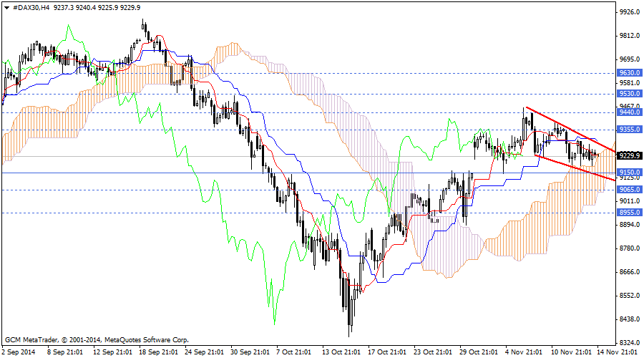The image size is (644, 358).
Task: Click the 8438.0 price scale value
Action: (630, 319)
